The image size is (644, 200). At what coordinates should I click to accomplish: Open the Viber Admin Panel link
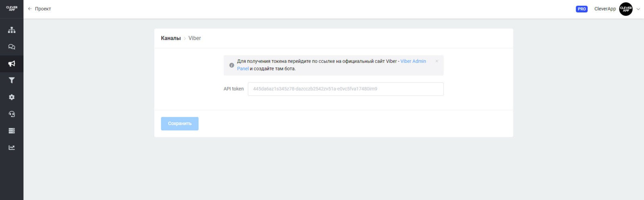coord(413,61)
